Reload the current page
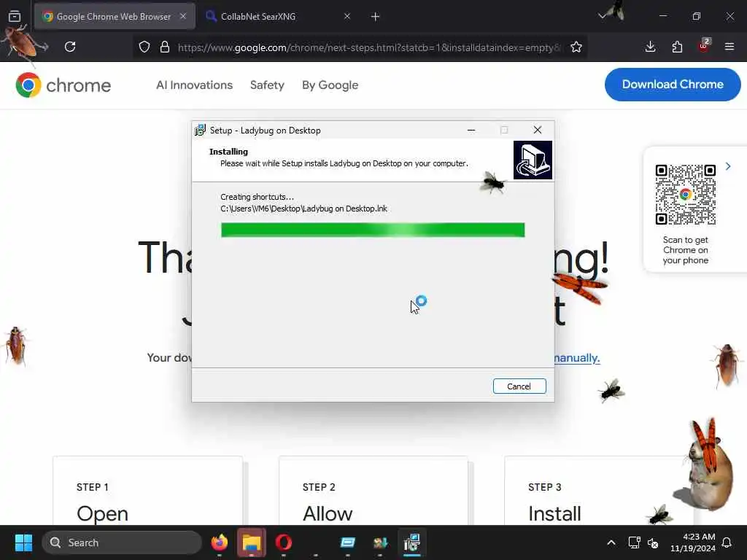Screen dimensions: 747x560 coord(70,47)
